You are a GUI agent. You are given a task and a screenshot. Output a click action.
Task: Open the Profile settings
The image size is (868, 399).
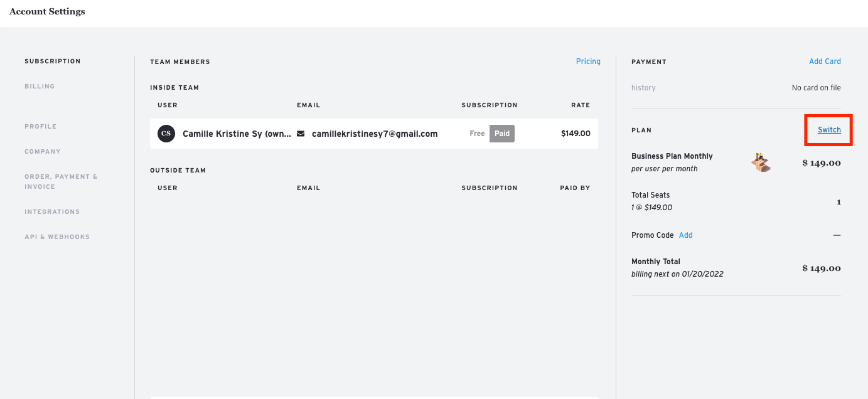tap(40, 126)
